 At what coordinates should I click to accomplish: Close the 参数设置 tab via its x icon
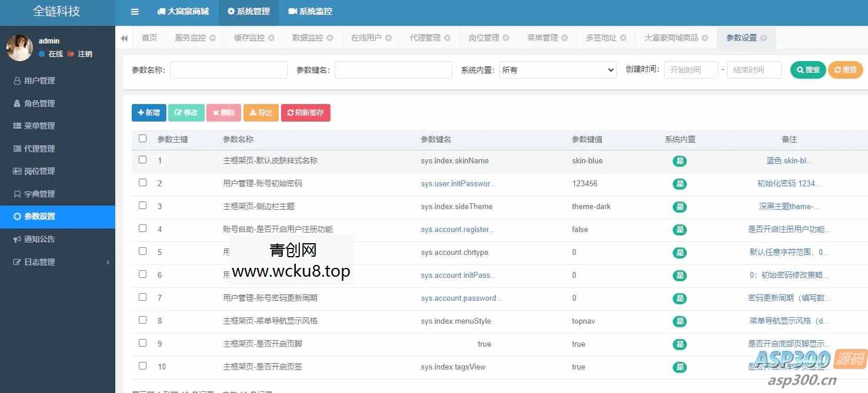point(763,37)
